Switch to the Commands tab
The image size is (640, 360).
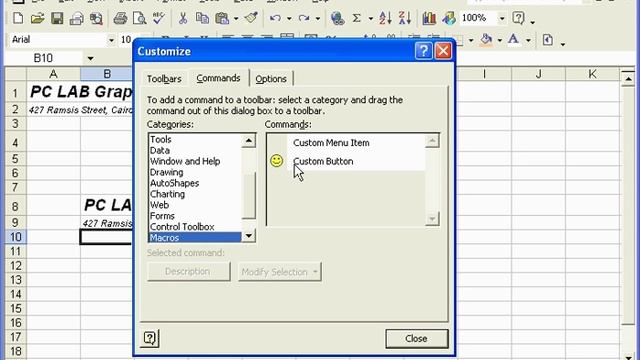point(218,78)
